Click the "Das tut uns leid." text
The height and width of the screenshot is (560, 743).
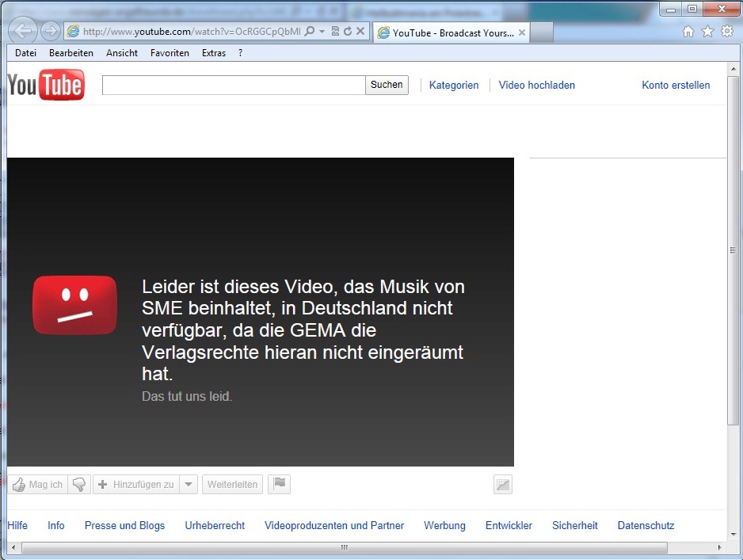click(x=187, y=396)
